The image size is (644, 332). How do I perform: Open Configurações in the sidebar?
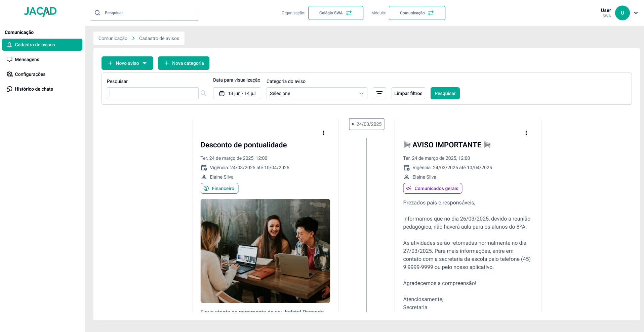(30, 74)
